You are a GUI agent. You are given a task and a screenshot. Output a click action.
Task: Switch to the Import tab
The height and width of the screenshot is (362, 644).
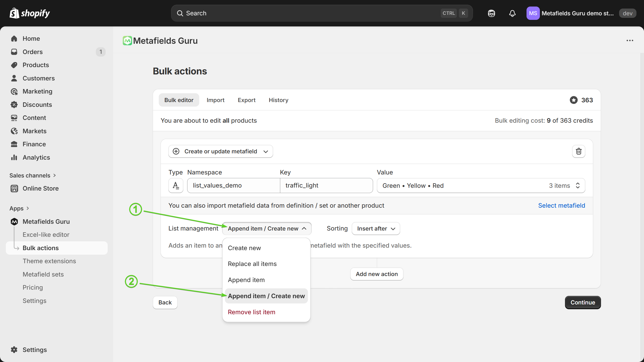(x=215, y=100)
